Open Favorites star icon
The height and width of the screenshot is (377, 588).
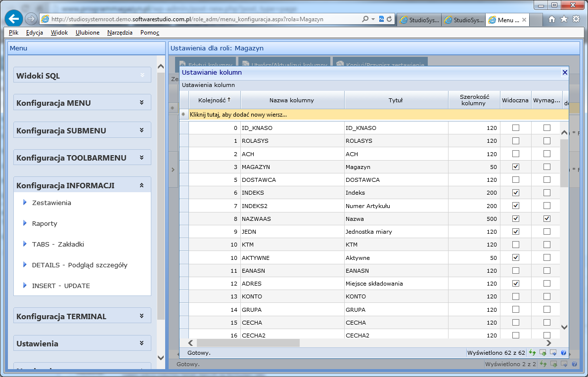564,19
